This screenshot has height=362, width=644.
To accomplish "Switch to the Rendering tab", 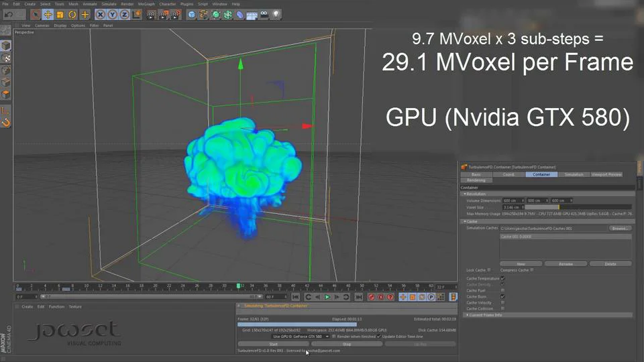I will pyautogui.click(x=476, y=180).
